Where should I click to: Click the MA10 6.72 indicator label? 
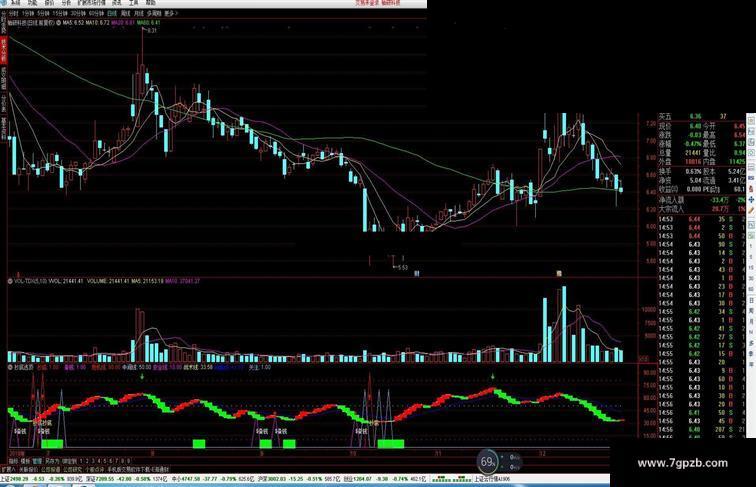(98, 22)
